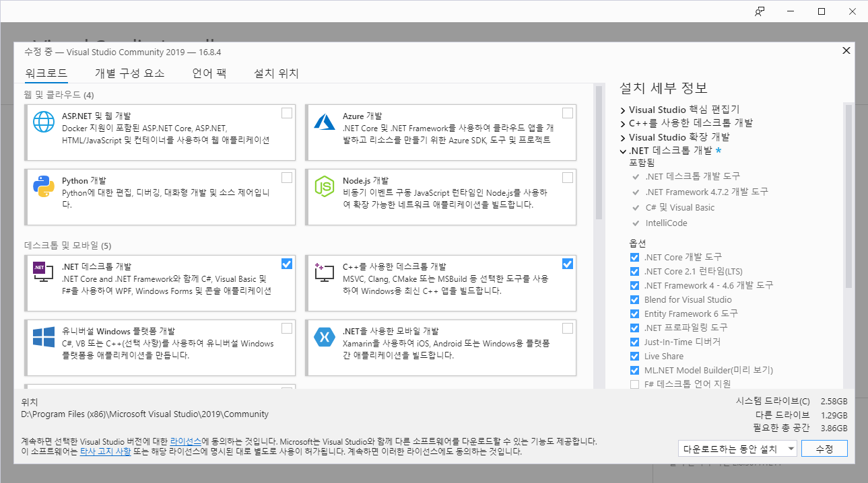Uncheck ML.NET Model Builder(미리 보기) option
868x483 pixels.
pyautogui.click(x=634, y=371)
